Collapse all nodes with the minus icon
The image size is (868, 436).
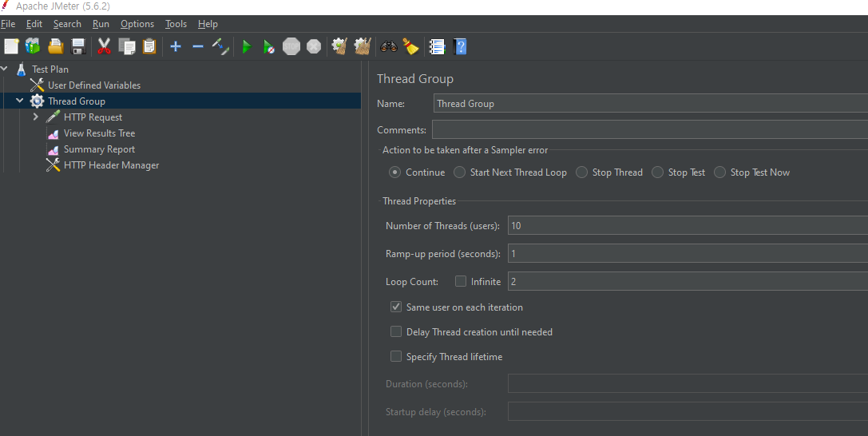(197, 46)
